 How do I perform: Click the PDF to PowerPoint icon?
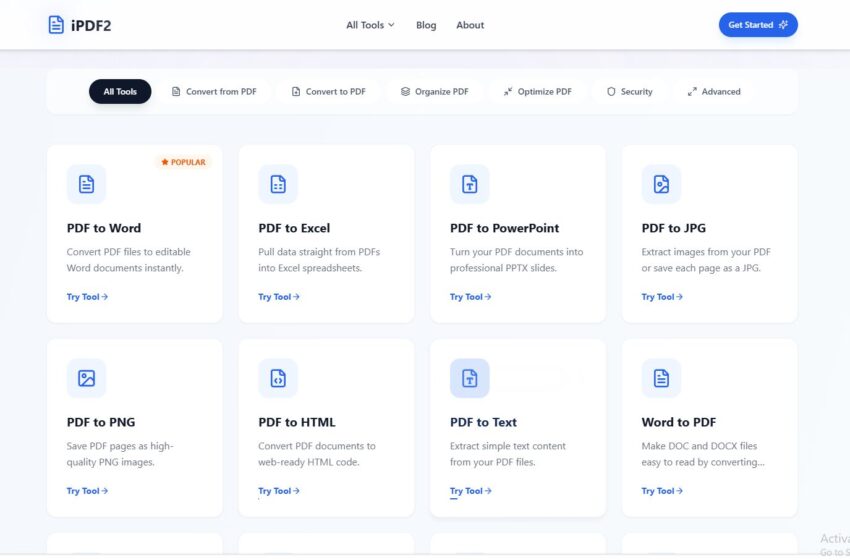[469, 184]
